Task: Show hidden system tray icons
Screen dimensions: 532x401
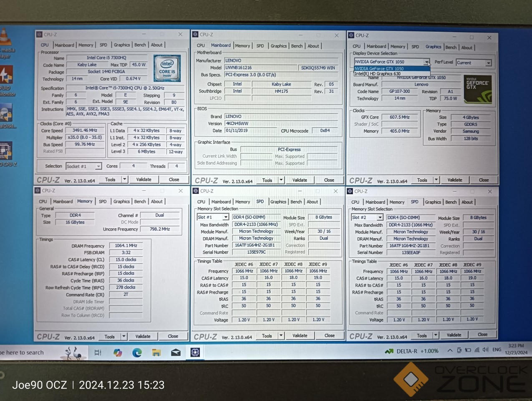Action: click(450, 350)
